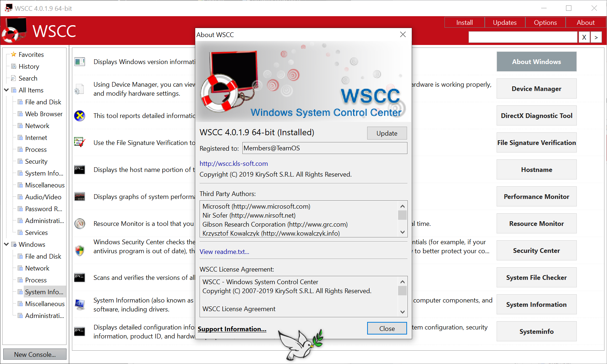Click the Search icon in tree
This screenshot has width=607, height=364.
coord(14,78)
